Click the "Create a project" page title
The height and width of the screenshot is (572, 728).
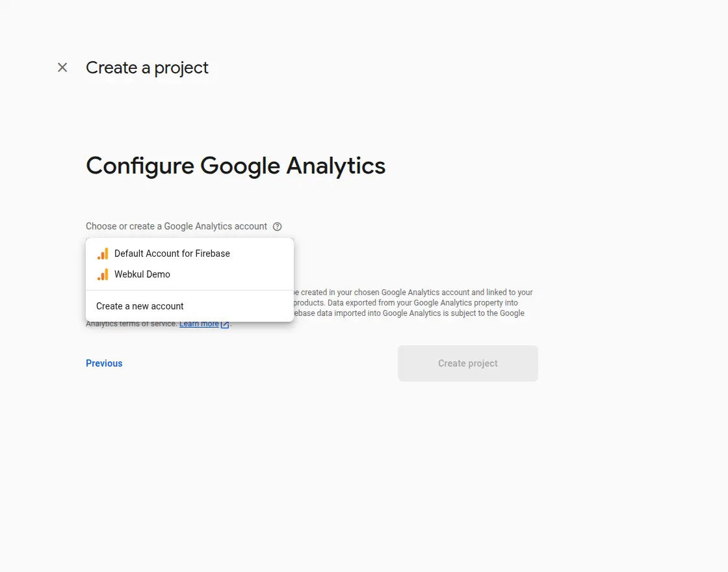click(x=147, y=68)
